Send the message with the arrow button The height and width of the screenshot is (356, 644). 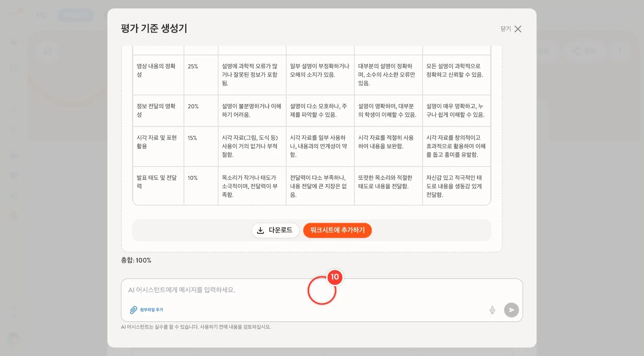click(511, 310)
